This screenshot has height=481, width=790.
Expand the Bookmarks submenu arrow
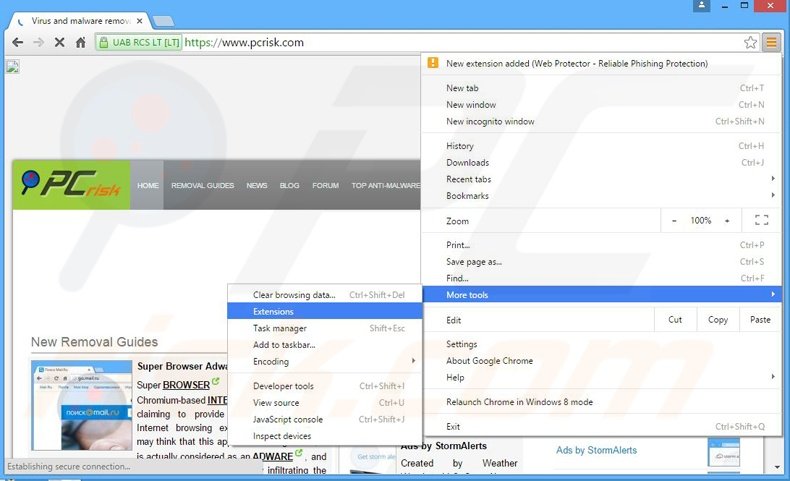(x=772, y=195)
